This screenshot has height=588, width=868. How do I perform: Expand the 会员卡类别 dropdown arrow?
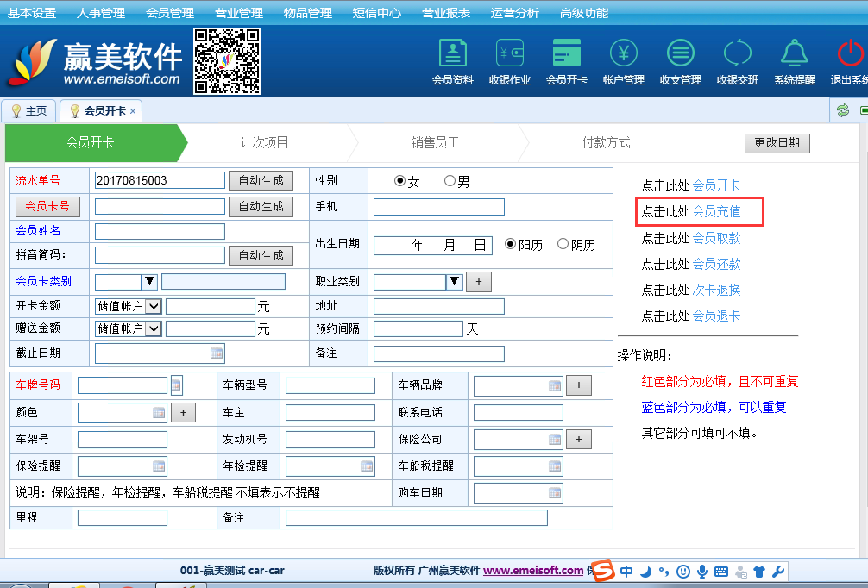(149, 281)
